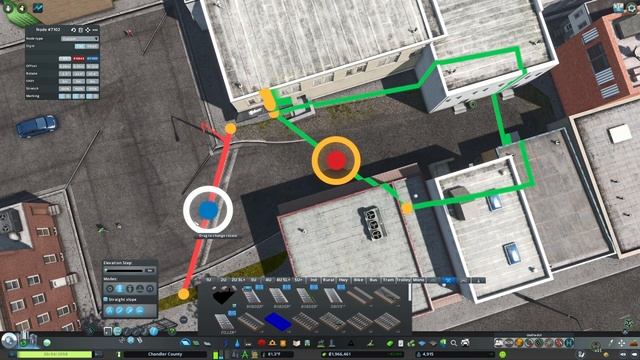Click the Chandler County city name
This screenshot has height=360, width=640.
click(x=165, y=354)
